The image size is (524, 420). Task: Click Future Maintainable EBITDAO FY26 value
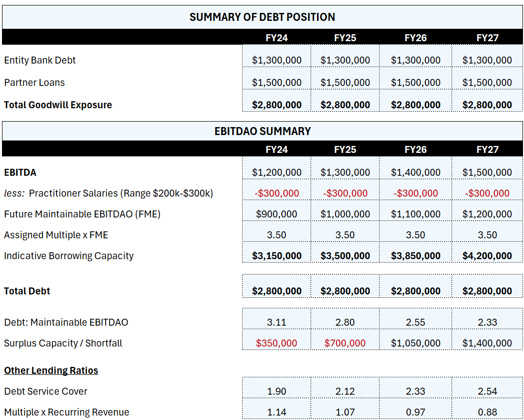[x=415, y=214]
